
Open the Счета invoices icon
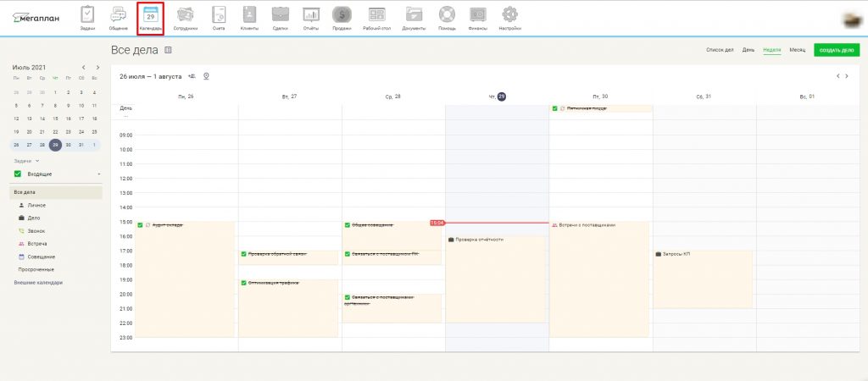[219, 15]
